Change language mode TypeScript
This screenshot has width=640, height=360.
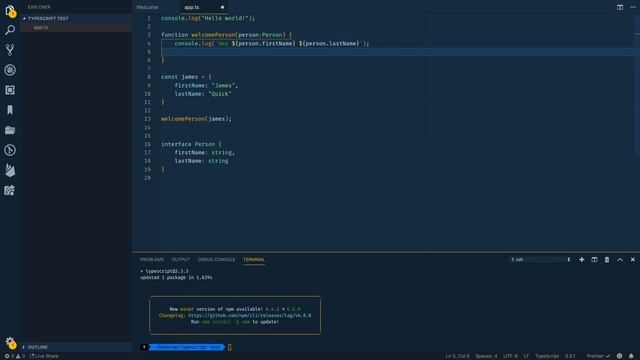coord(547,356)
